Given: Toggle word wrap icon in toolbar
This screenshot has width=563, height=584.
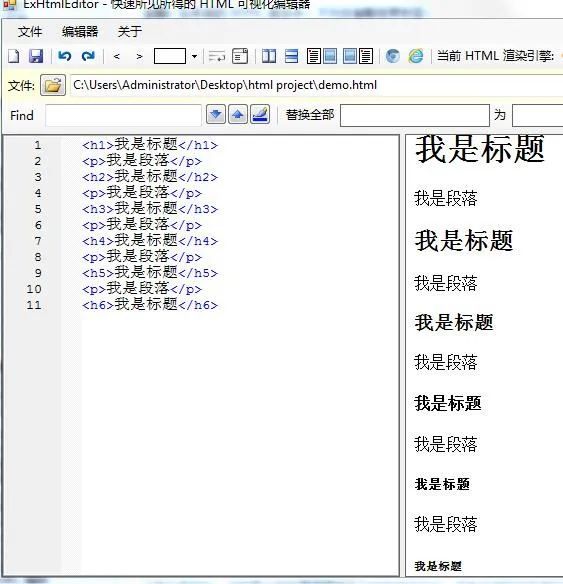Looking at the screenshot, I should click(217, 57).
